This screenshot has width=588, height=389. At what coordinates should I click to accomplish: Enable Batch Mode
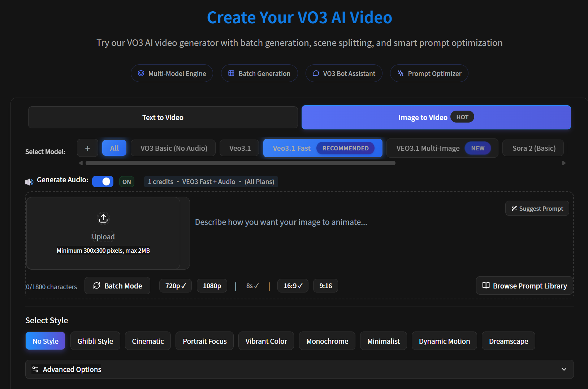117,286
